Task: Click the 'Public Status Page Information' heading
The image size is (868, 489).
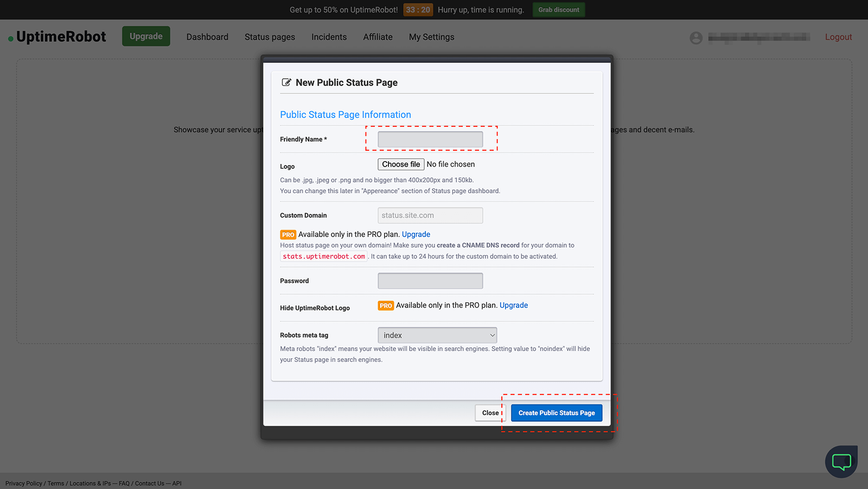Action: (346, 115)
